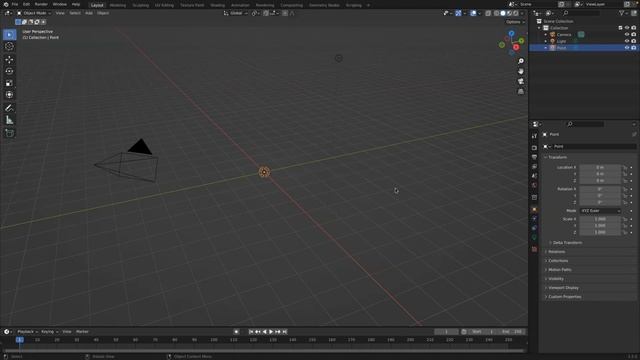Select the Add Cube tool
Screen dimensions: 640x360
click(x=9, y=133)
